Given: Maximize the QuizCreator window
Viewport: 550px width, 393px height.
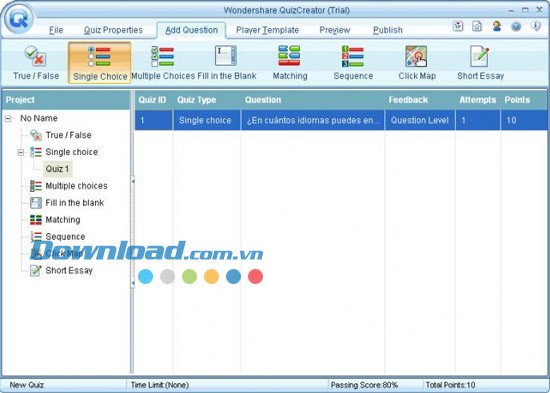Looking at the screenshot, I should tap(525, 10).
